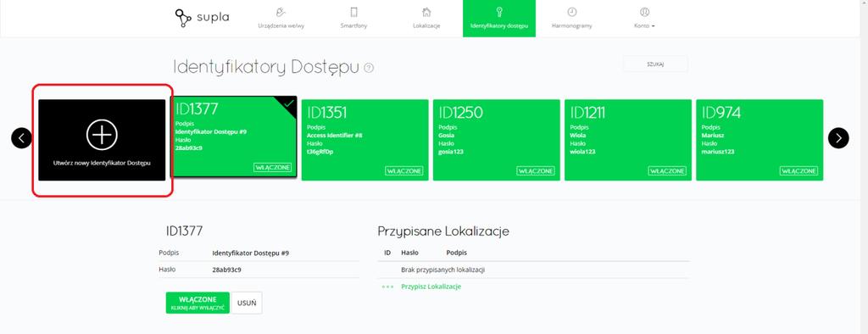Image resolution: width=868 pixels, height=334 pixels.
Task: Click the help question mark beside heading
Action: [x=369, y=68]
